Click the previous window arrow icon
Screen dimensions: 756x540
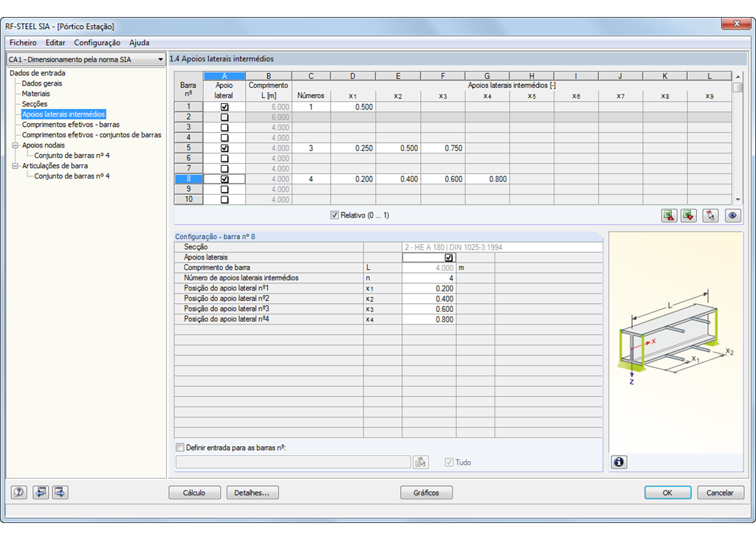coord(41,492)
